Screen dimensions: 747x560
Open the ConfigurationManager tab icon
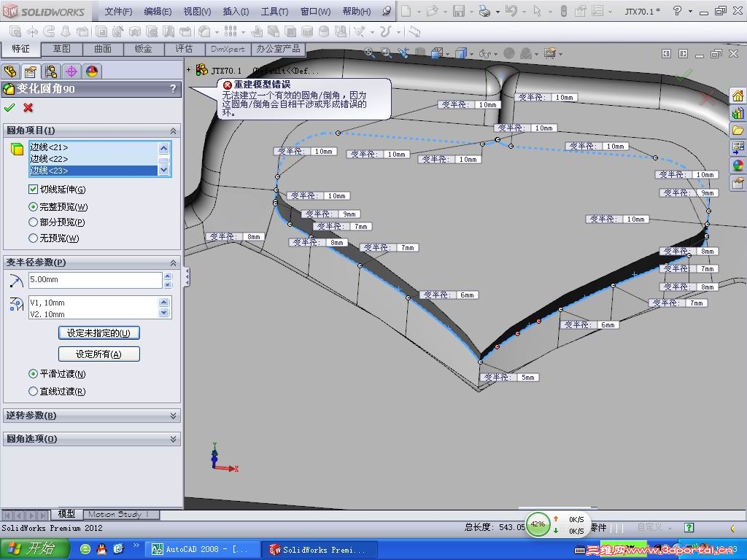51,71
